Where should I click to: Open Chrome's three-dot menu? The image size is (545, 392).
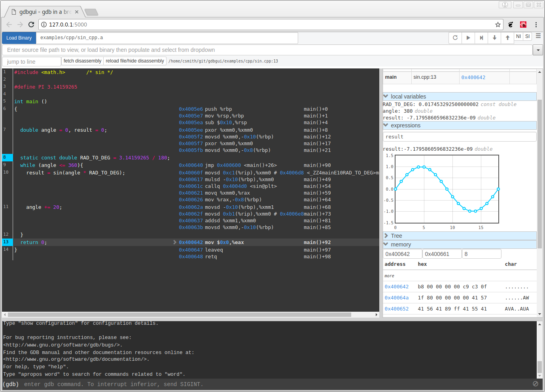(536, 25)
